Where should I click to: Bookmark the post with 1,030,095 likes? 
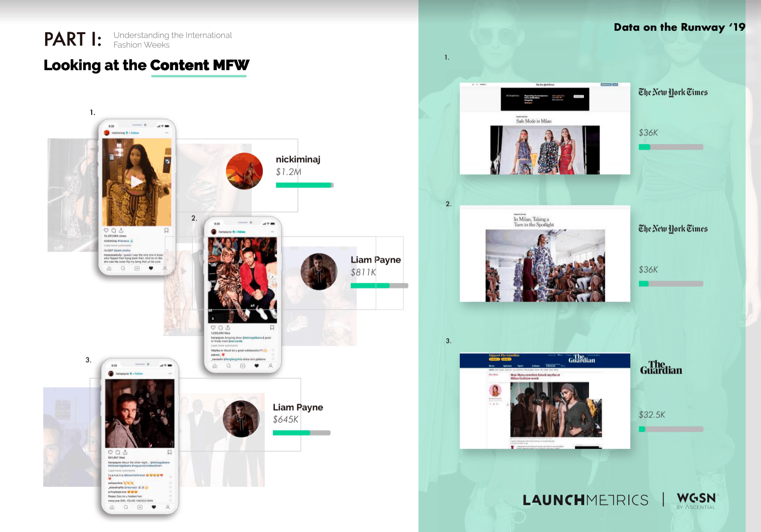click(272, 327)
